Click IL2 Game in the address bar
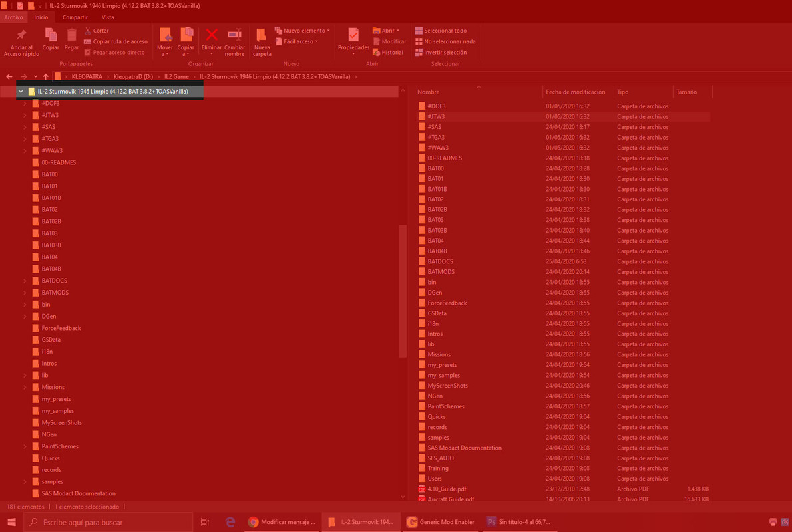The width and height of the screenshot is (792, 532). click(176, 76)
